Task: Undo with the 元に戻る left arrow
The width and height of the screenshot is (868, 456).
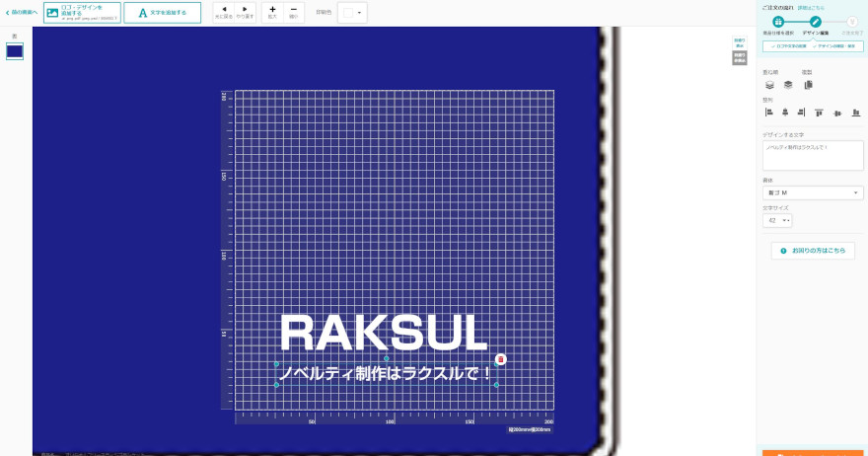Action: click(x=224, y=12)
